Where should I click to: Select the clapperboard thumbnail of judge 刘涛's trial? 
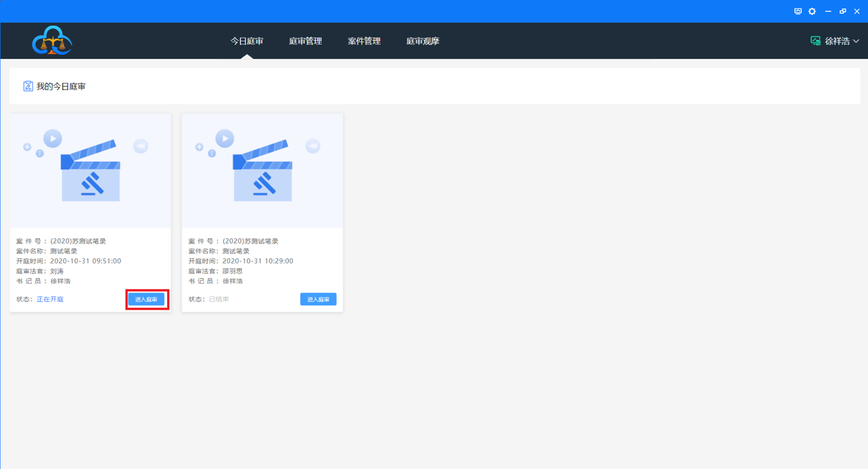tap(90, 171)
